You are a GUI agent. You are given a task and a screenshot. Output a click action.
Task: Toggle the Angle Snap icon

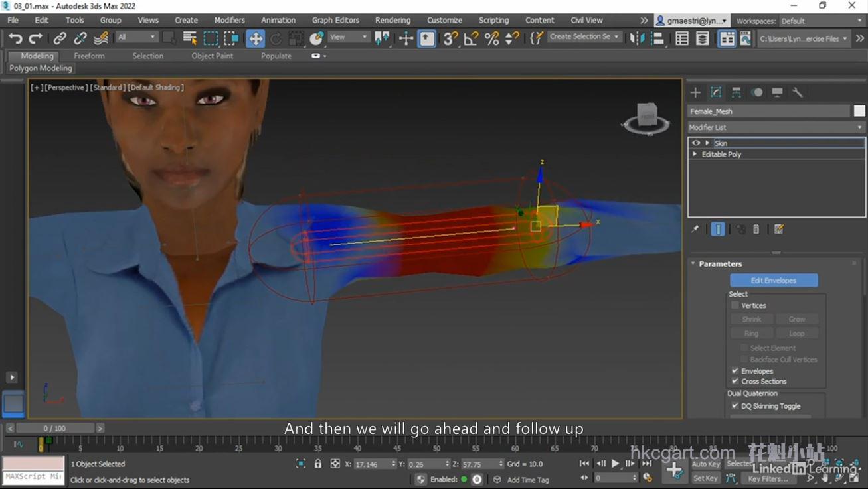coord(471,38)
